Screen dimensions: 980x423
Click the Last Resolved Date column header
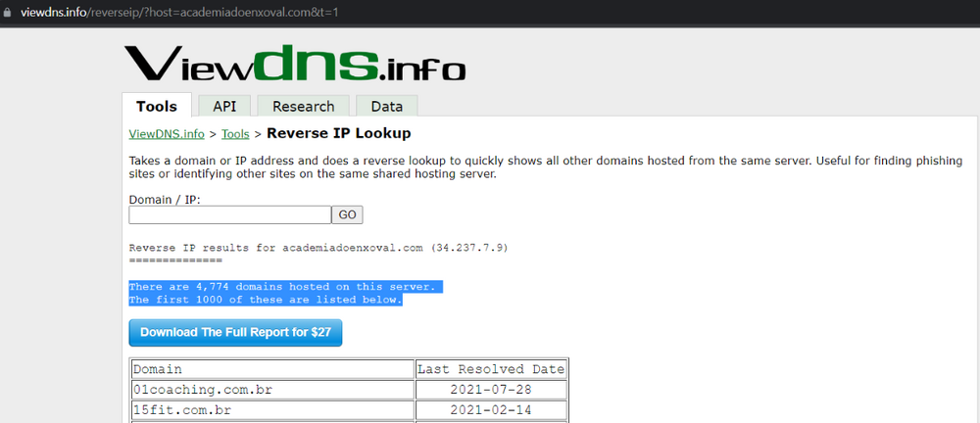(491, 369)
